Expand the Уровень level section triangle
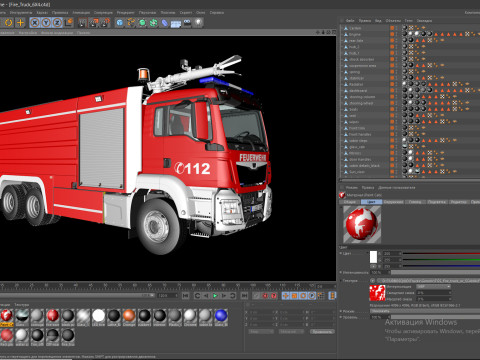The width and height of the screenshot is (480, 360). click(341, 317)
